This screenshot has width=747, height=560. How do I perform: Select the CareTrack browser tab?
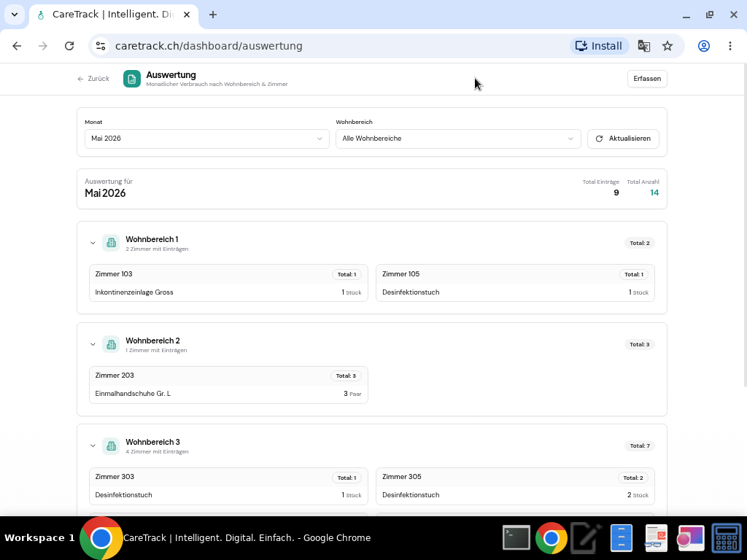113,15
